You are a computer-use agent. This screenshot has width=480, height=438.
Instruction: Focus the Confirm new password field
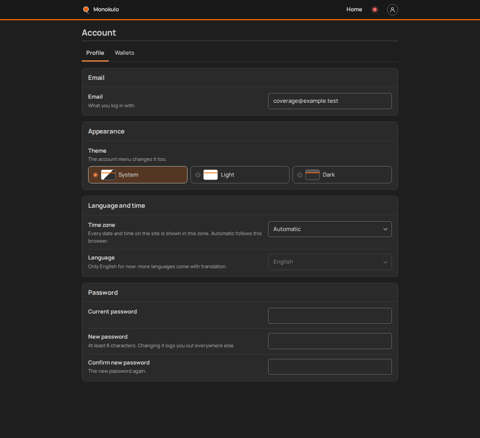[x=330, y=366]
